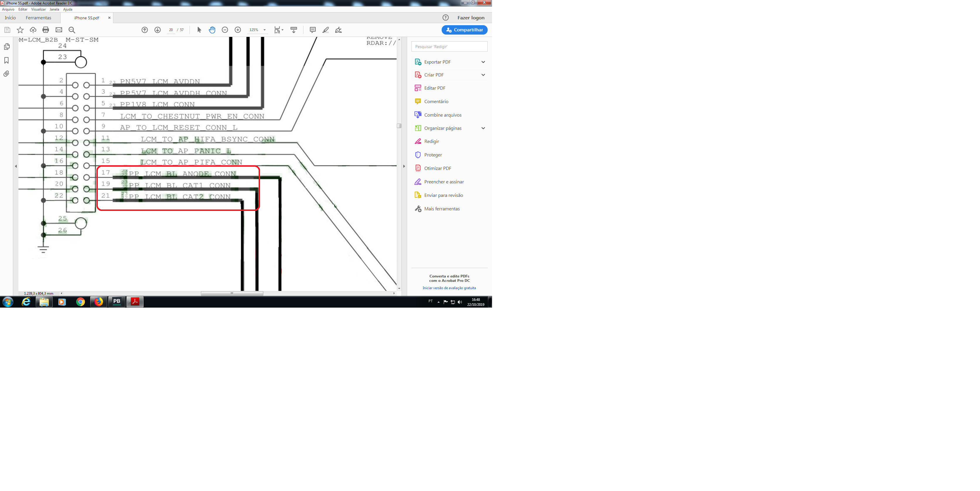The image size is (980, 491).
Task: Open the Visualizar menu
Action: [38, 9]
